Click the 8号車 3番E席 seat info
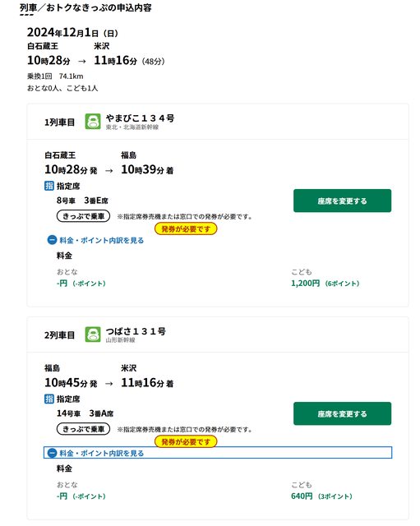The image size is (420, 526). click(82, 201)
